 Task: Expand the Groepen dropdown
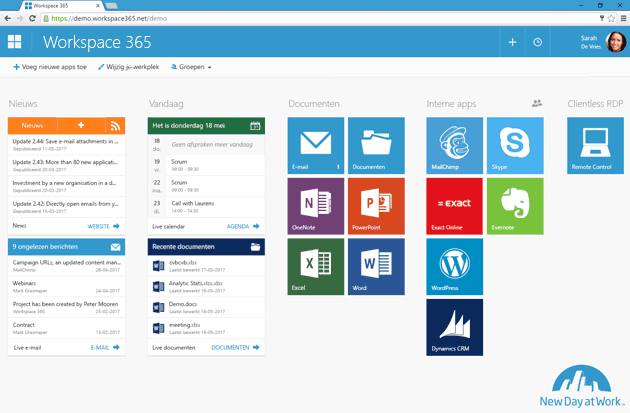pos(191,67)
